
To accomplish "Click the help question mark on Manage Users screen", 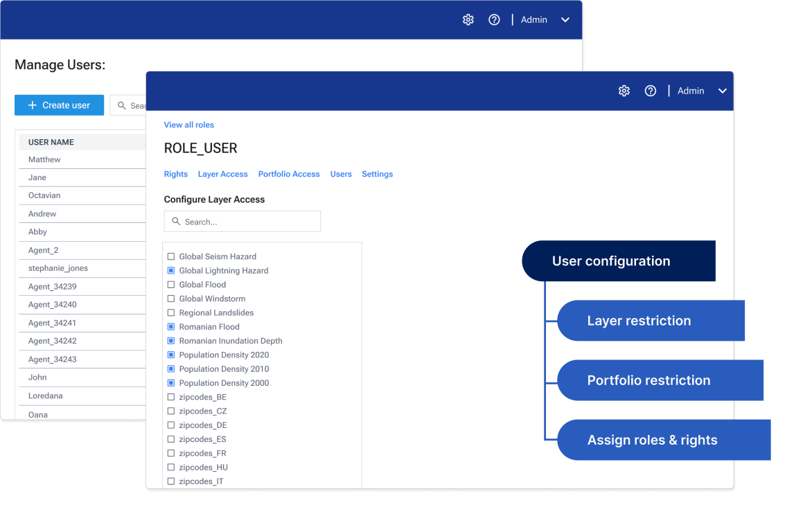I will tap(493, 19).
